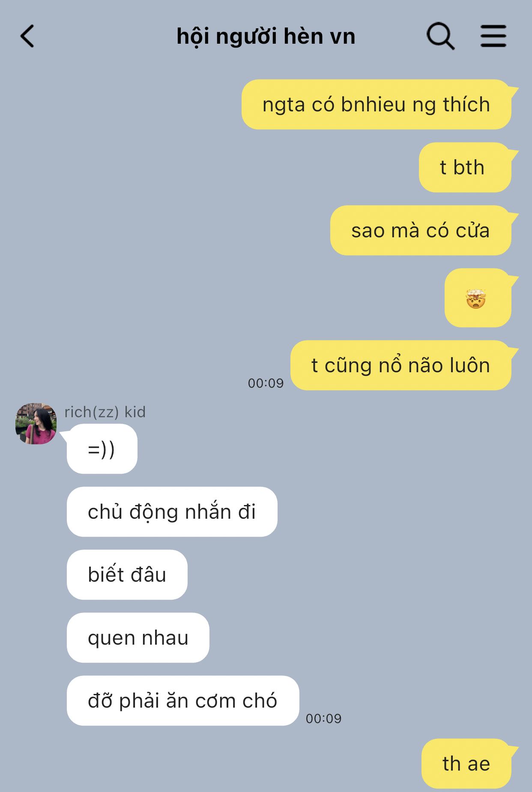Select the "sao mà có cửa" message
This screenshot has height=792, width=532.
[x=421, y=230]
